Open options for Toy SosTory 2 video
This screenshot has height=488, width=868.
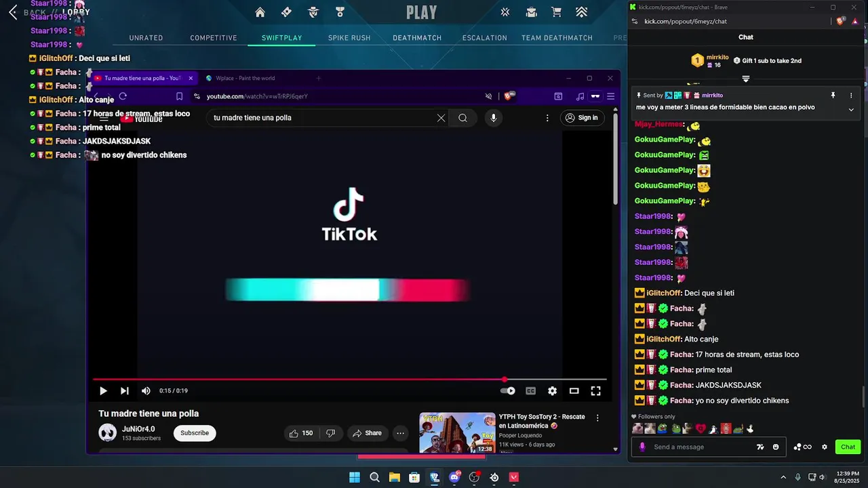pyautogui.click(x=597, y=418)
